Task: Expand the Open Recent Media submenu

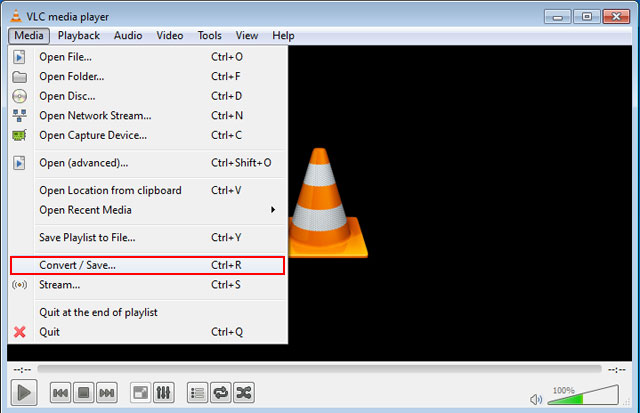Action: [148, 210]
